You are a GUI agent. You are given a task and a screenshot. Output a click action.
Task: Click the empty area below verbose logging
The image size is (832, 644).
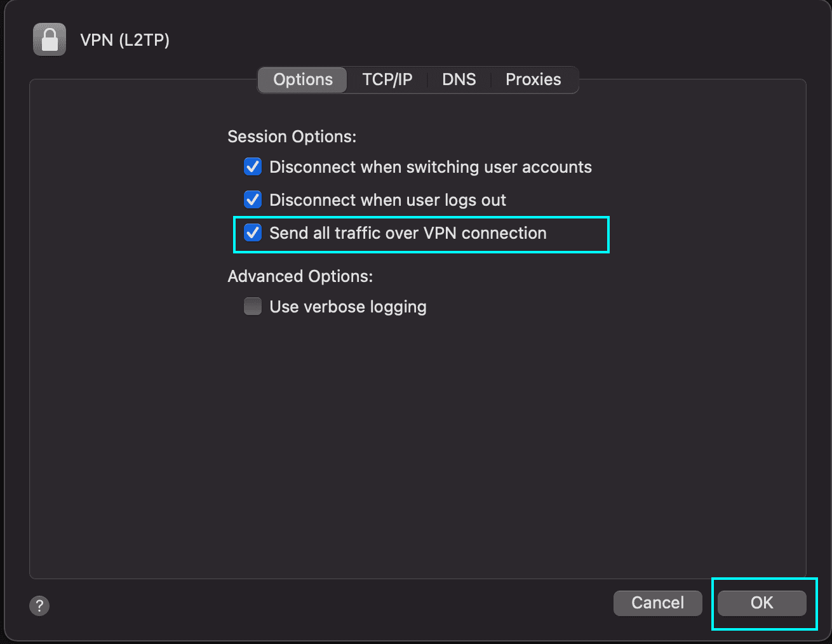[x=417, y=445]
